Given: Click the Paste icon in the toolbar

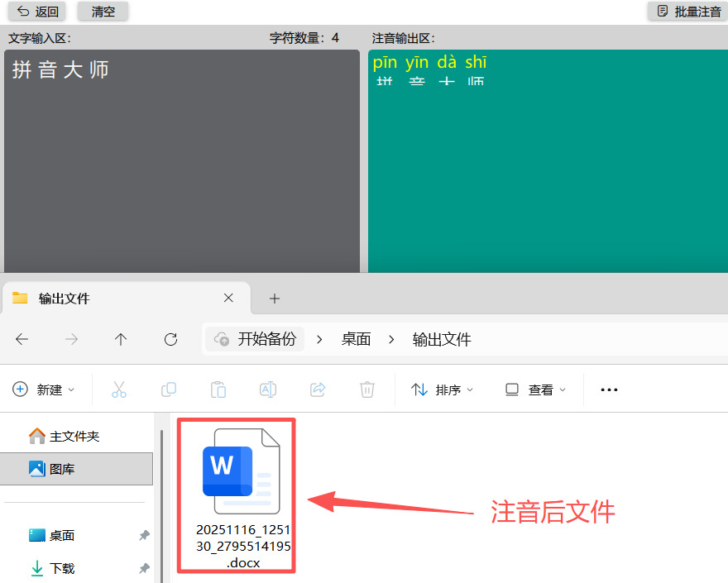Looking at the screenshot, I should [218, 389].
